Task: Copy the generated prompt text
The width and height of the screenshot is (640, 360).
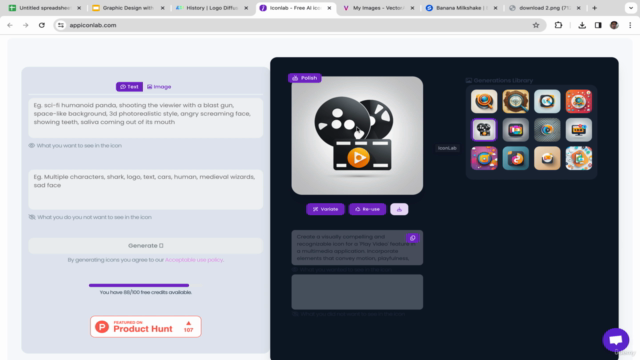Action: coord(412,238)
